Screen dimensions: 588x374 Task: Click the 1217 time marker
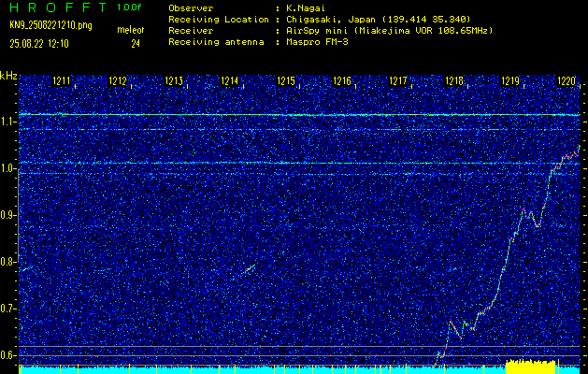398,80
